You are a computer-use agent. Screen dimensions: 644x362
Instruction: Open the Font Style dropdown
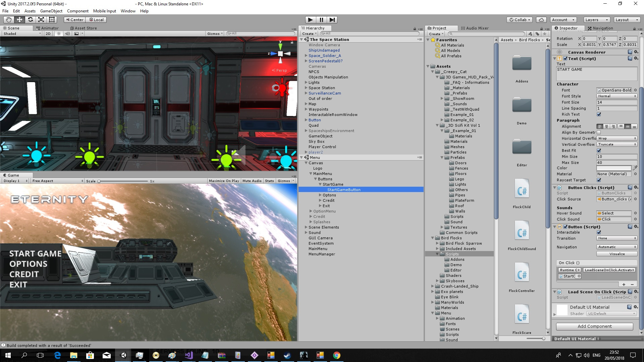(x=616, y=96)
